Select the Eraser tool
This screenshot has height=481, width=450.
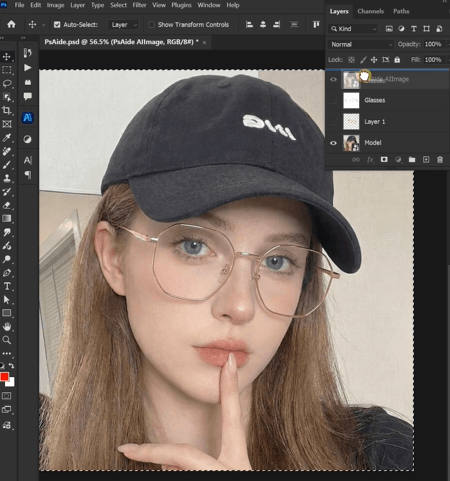point(7,205)
